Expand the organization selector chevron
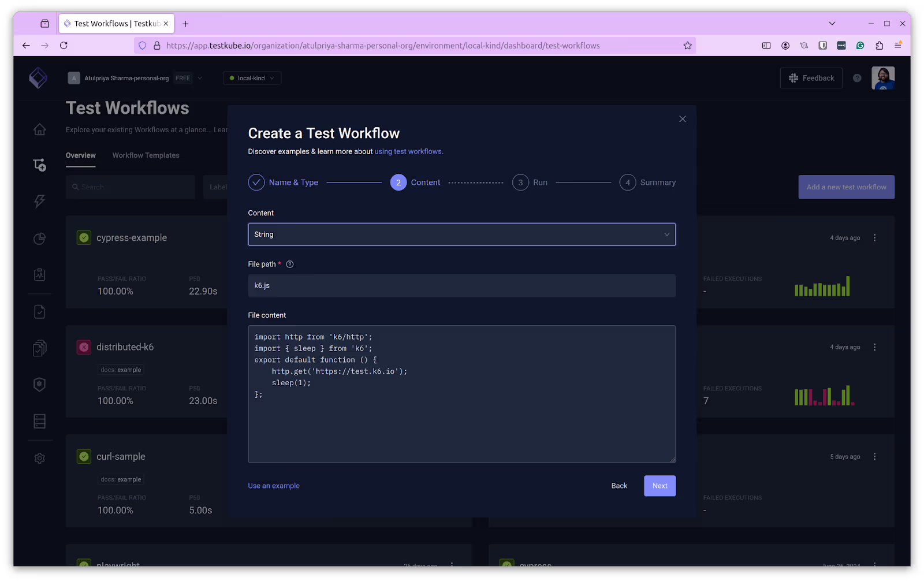Image resolution: width=924 pixels, height=581 pixels. [200, 78]
